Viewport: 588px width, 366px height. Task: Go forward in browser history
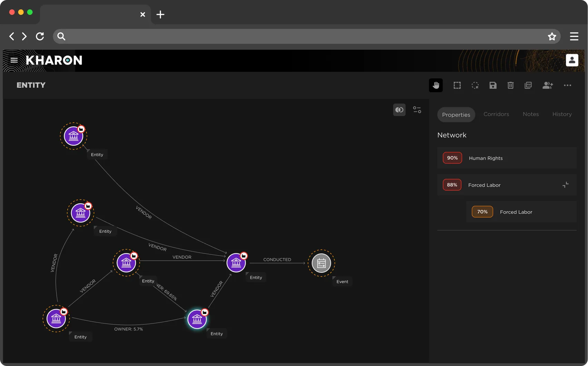coord(24,36)
